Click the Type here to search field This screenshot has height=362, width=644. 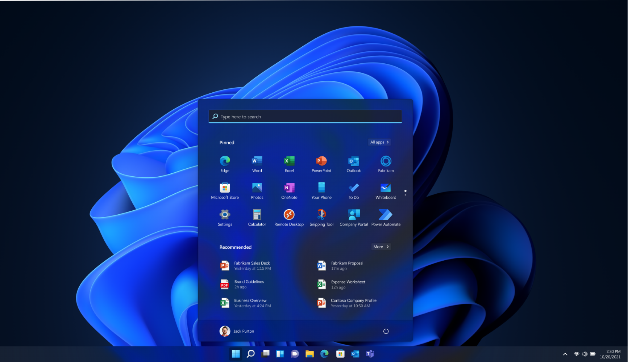305,117
